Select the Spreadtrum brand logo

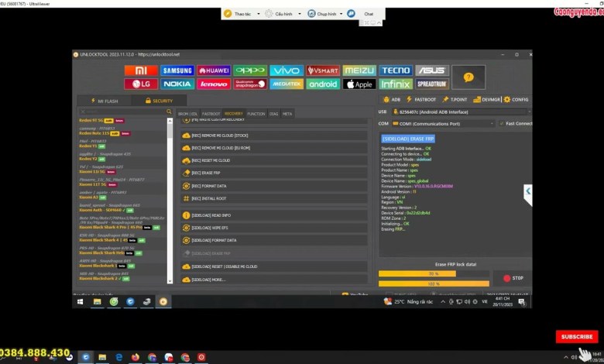(x=432, y=84)
